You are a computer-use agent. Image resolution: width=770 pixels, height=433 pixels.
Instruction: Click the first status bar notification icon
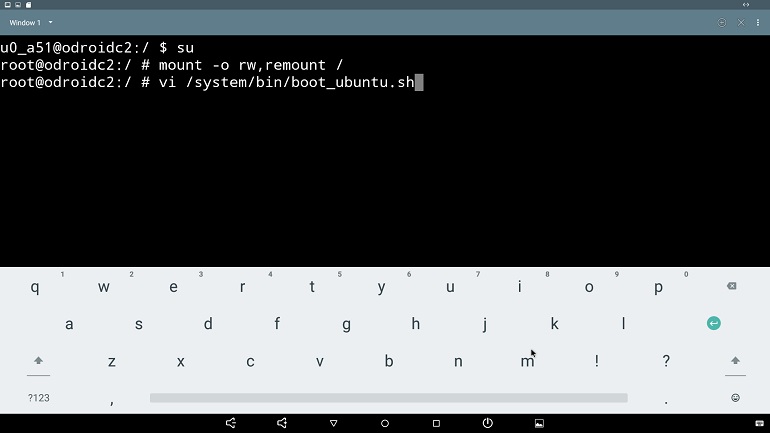(x=8, y=5)
